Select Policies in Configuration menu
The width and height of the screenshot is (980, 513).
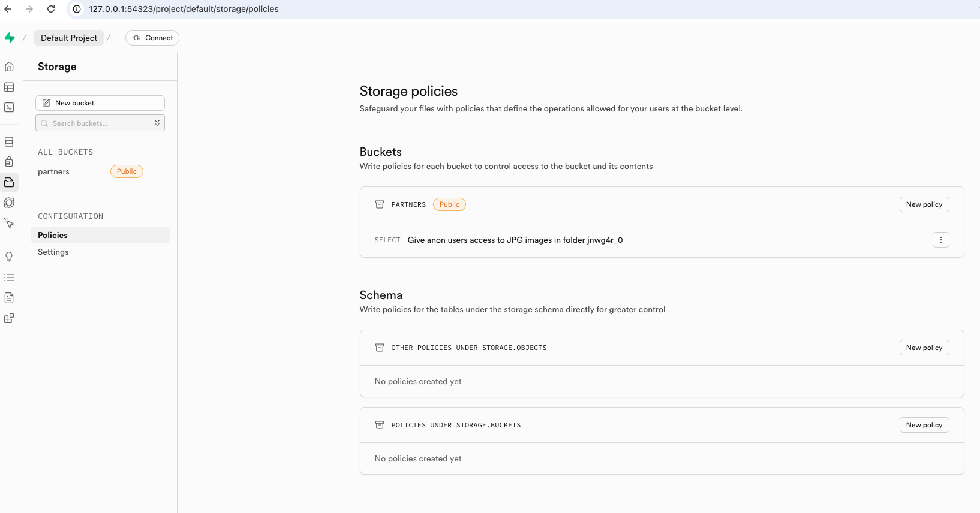pyautogui.click(x=53, y=235)
